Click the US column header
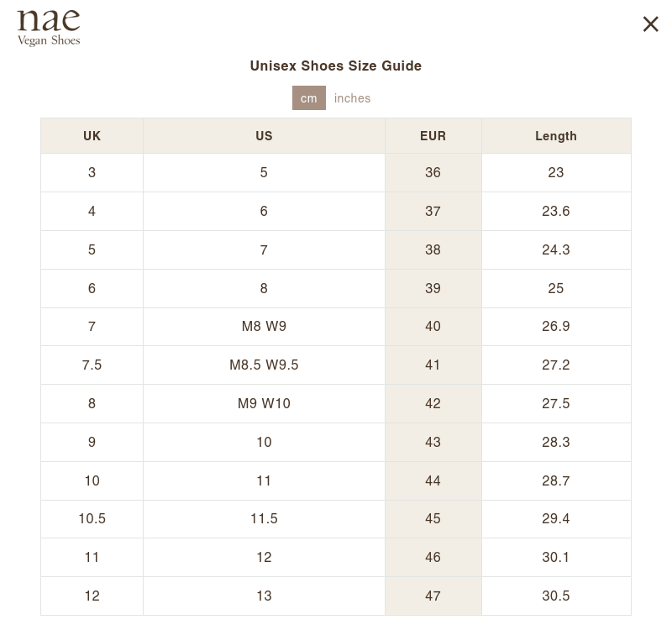The width and height of the screenshot is (672, 630). 264,136
